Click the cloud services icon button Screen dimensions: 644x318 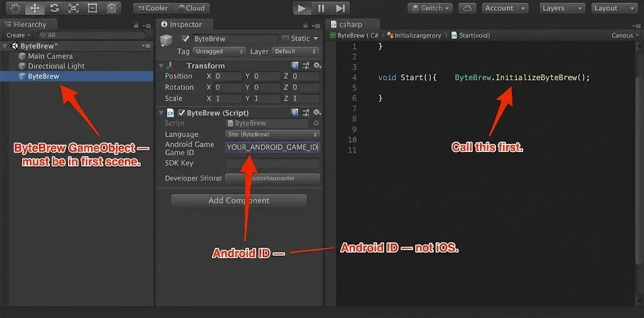[x=467, y=8]
